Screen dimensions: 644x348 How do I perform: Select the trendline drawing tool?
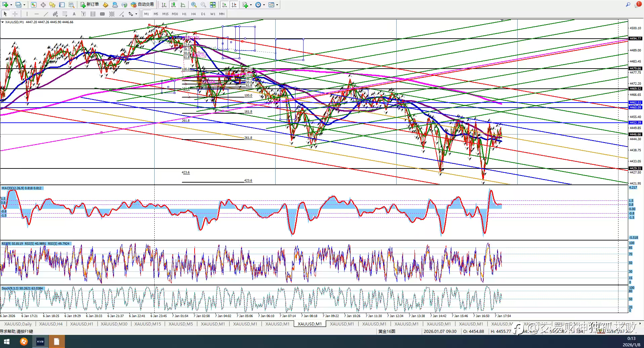pos(46,14)
